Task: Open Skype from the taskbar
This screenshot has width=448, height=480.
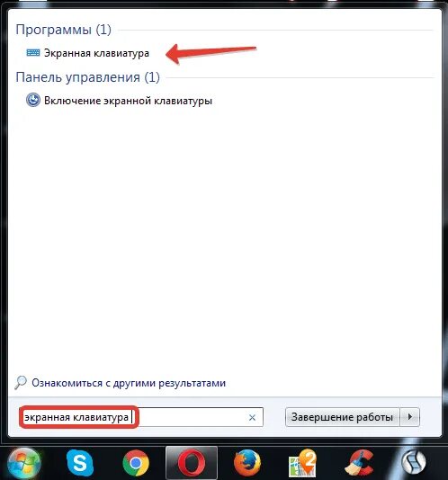Action: click(x=80, y=463)
